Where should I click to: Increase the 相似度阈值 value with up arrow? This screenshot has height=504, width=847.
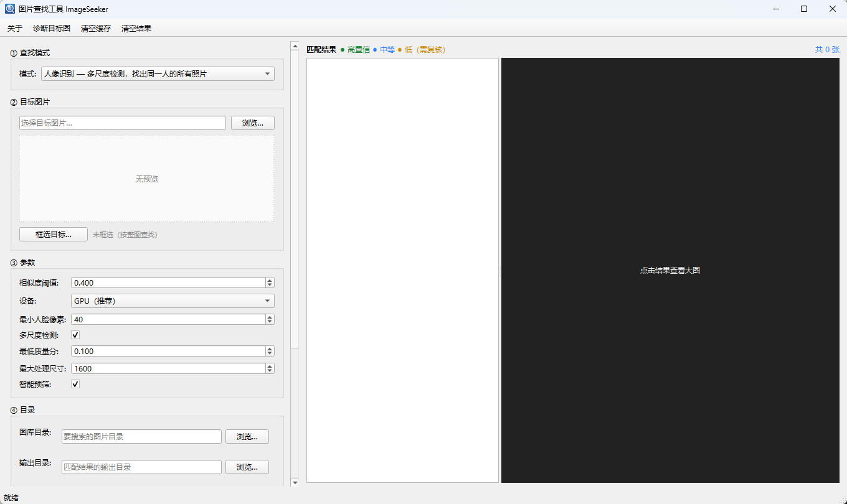click(x=270, y=281)
